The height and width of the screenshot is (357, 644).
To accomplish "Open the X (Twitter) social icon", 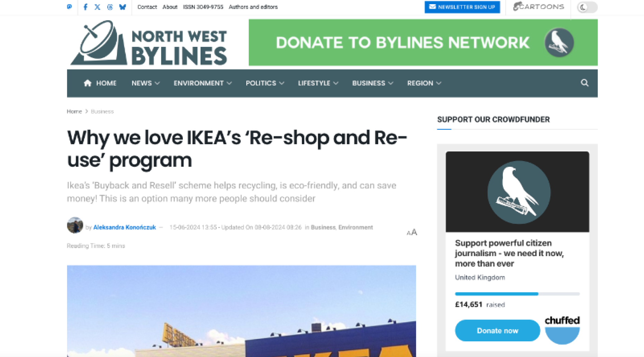I will [x=98, y=7].
